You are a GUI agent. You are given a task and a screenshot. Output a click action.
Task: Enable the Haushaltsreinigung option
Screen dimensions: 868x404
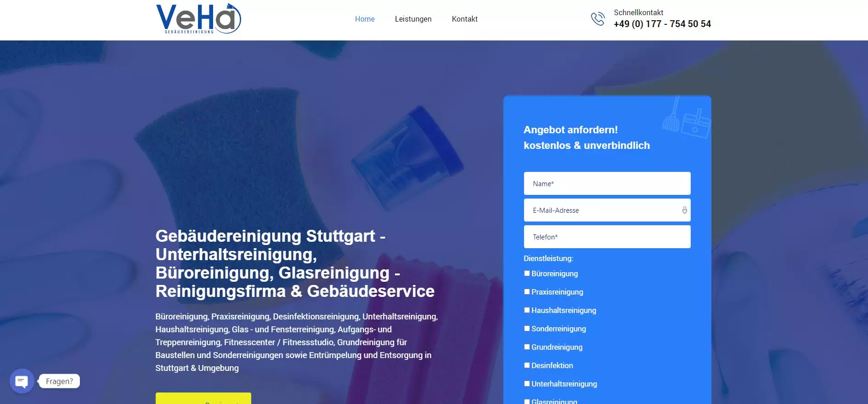point(527,310)
